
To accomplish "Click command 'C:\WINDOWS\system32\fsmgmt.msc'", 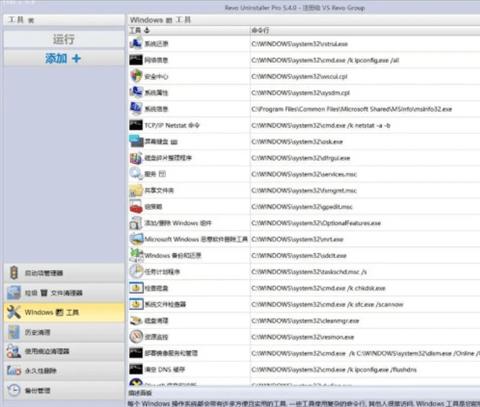I will [304, 191].
